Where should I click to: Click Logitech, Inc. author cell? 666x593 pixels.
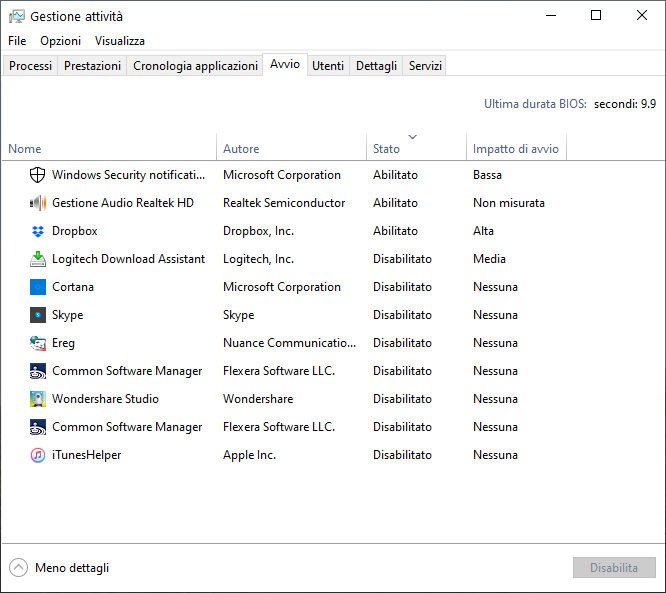pos(259,259)
